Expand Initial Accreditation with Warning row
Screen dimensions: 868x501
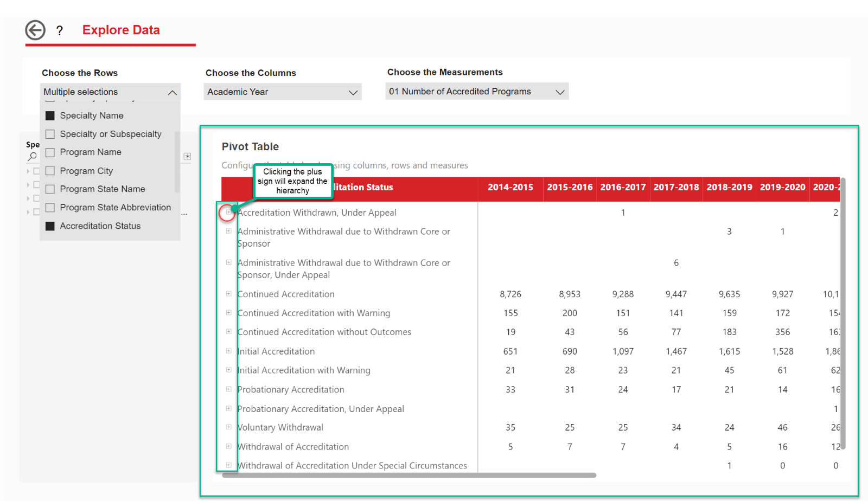(228, 370)
